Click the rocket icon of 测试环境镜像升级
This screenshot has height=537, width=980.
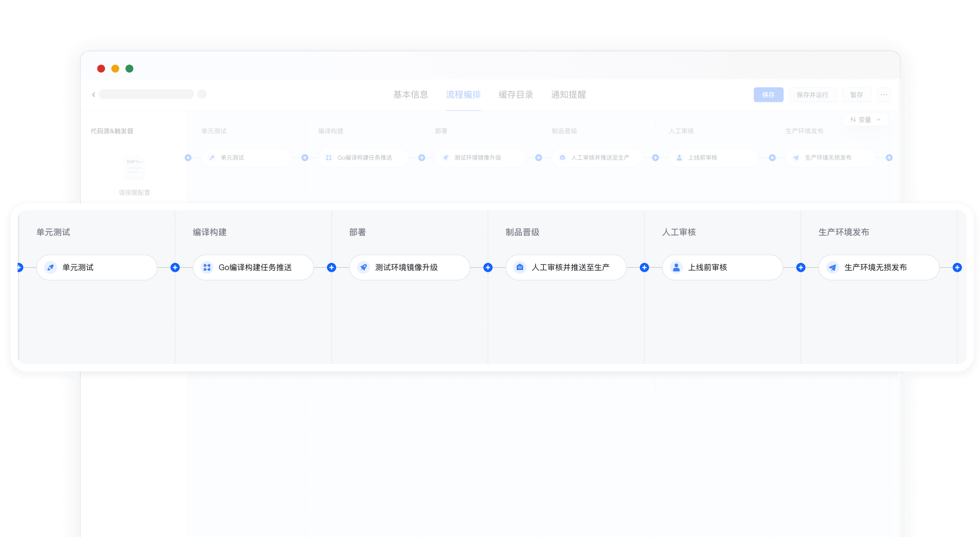pyautogui.click(x=363, y=268)
